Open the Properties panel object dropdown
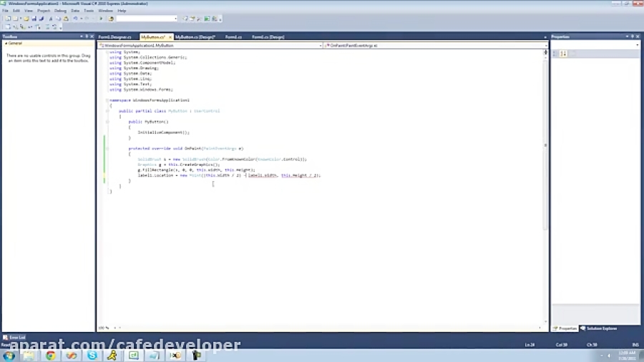The height and width of the screenshot is (362, 644). [595, 44]
